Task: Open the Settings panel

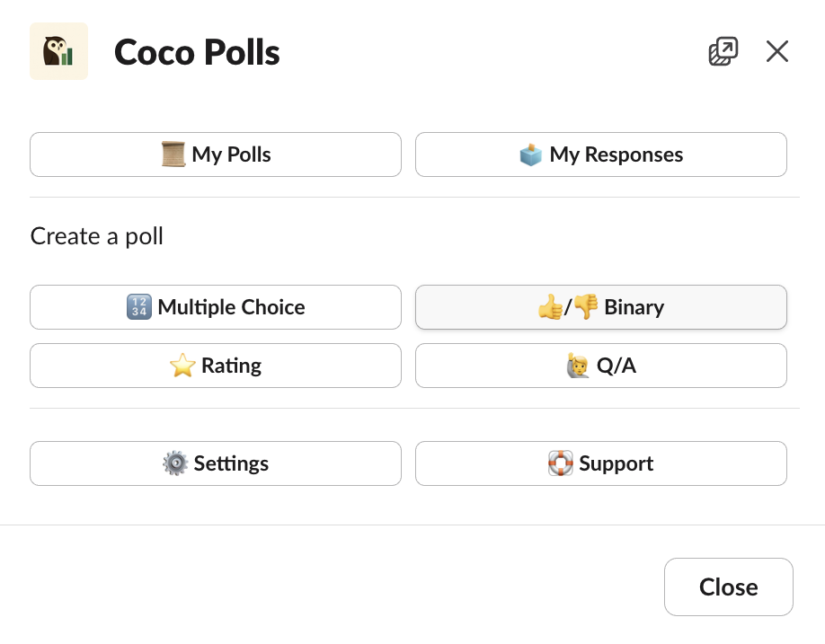Action: coord(216,463)
